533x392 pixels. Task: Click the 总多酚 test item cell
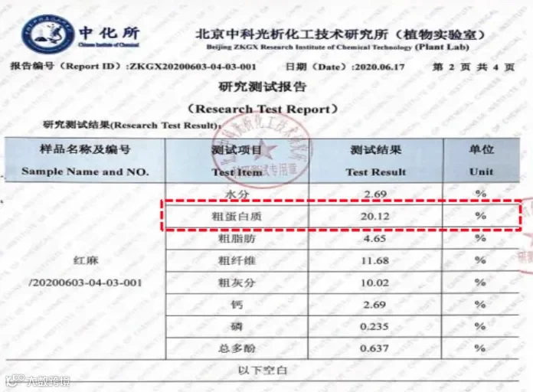tap(237, 348)
